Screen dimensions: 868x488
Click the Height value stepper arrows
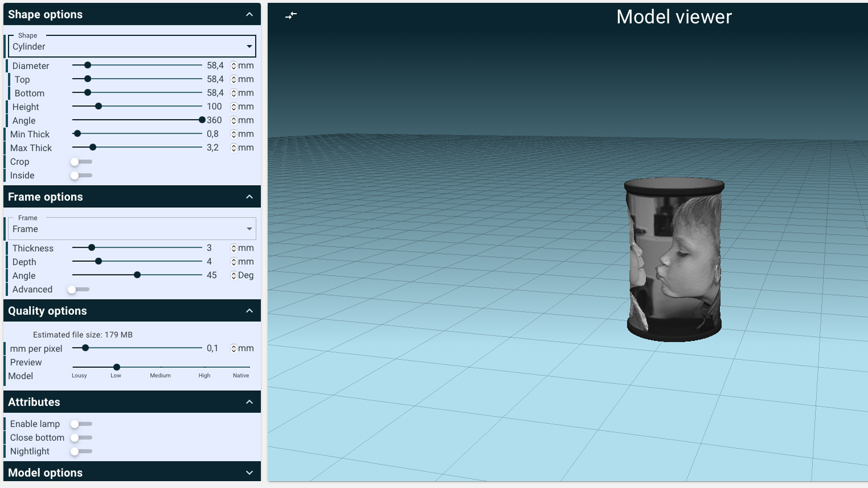pos(234,107)
